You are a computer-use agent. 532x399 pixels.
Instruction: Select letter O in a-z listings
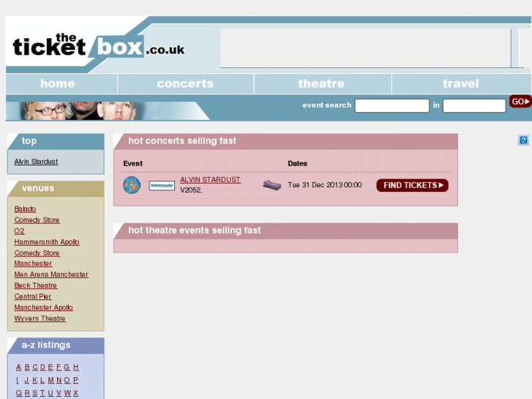(67, 380)
